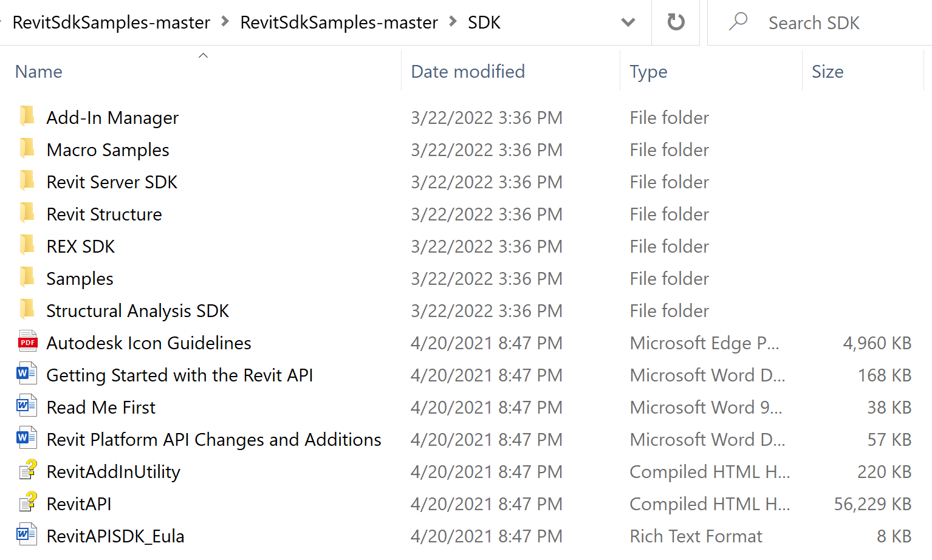Select the Macro Samples folder name
The height and width of the screenshot is (560, 932).
108,149
